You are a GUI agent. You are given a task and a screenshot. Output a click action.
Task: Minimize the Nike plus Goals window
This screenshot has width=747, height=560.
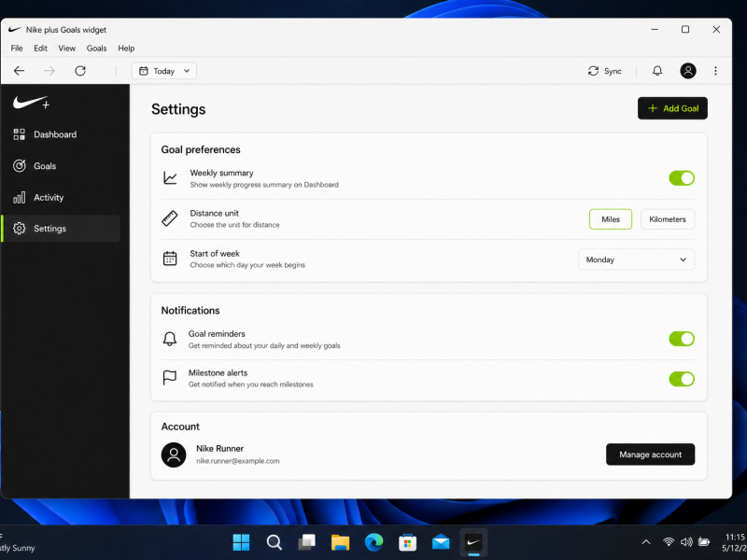pyautogui.click(x=655, y=30)
